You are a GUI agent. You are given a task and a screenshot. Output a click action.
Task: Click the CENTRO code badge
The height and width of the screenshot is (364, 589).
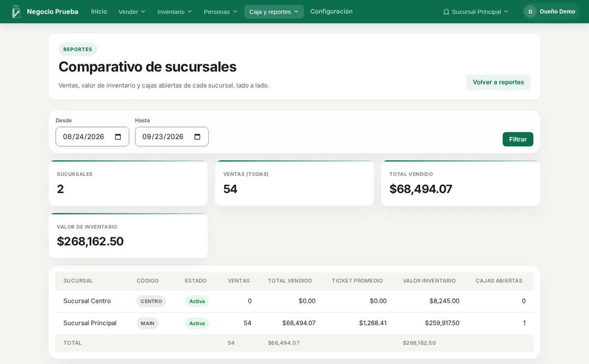point(151,301)
